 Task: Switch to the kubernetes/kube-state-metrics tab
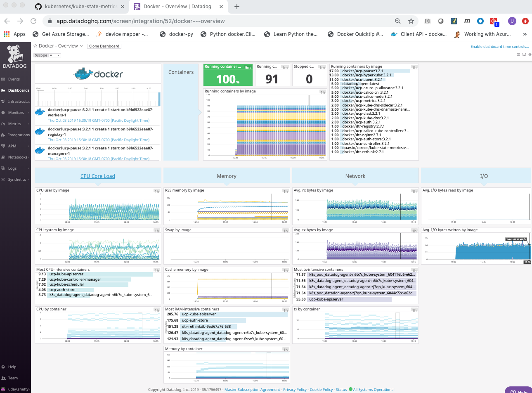[80, 7]
